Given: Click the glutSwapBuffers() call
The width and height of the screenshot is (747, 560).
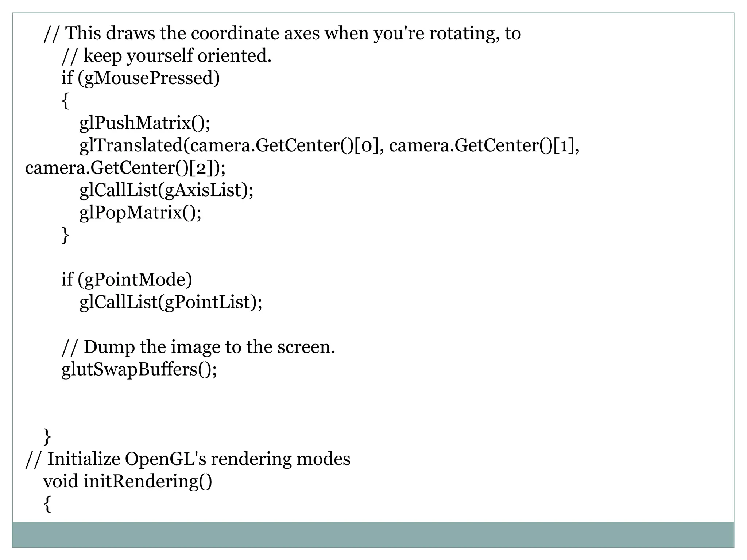Looking at the screenshot, I should [139, 370].
